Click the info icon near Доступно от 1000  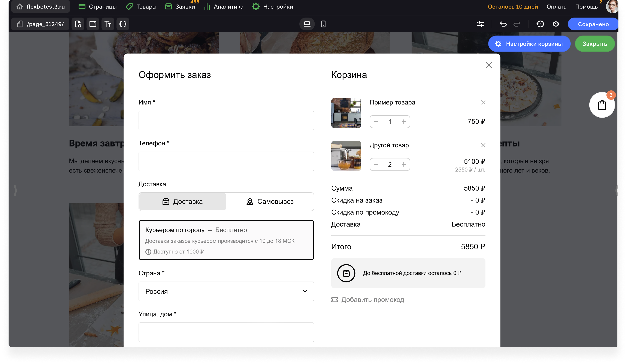[148, 252]
